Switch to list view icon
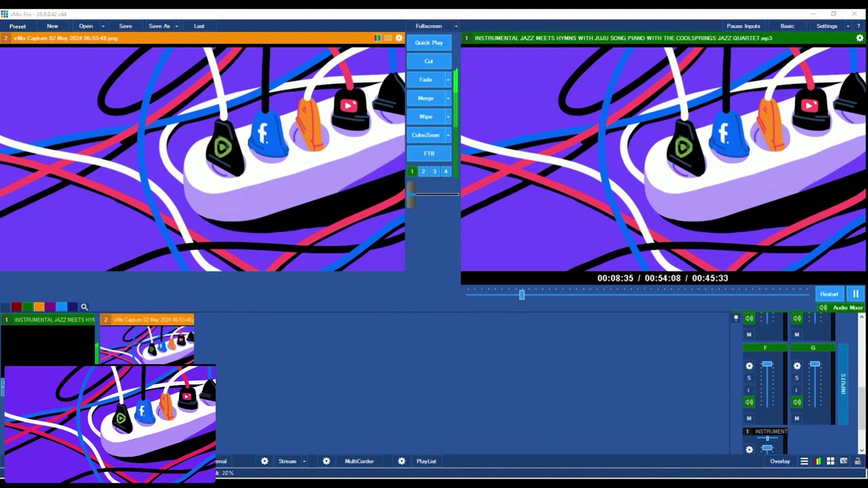The image size is (868, 488). point(804,461)
